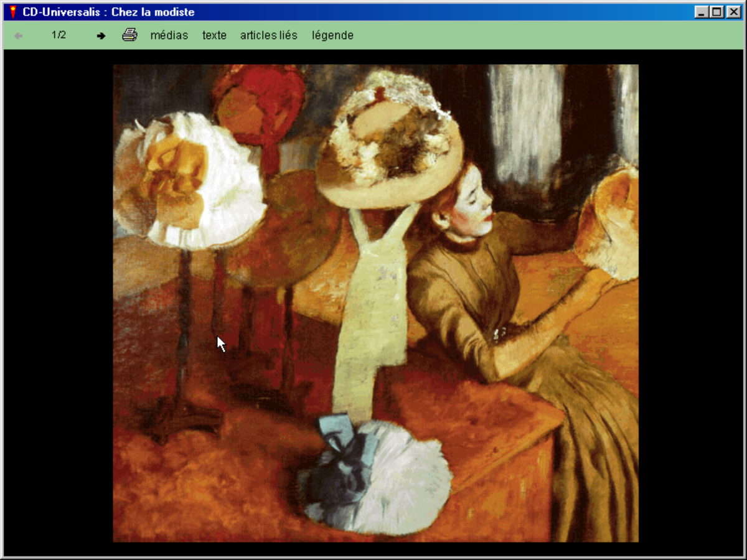Close the Chez la modiste window
Screen dimensions: 747x560
733,12
